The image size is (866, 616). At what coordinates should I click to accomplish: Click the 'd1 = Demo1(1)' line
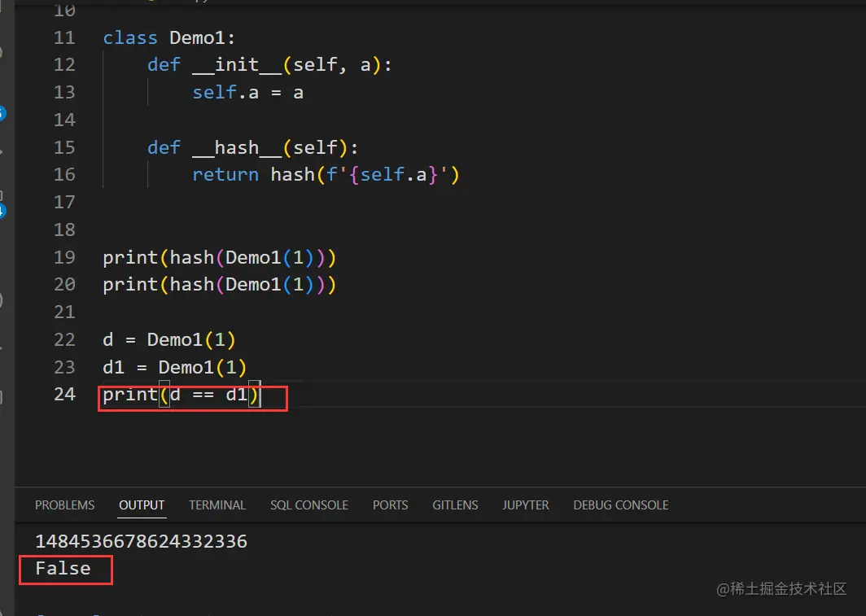[174, 367]
